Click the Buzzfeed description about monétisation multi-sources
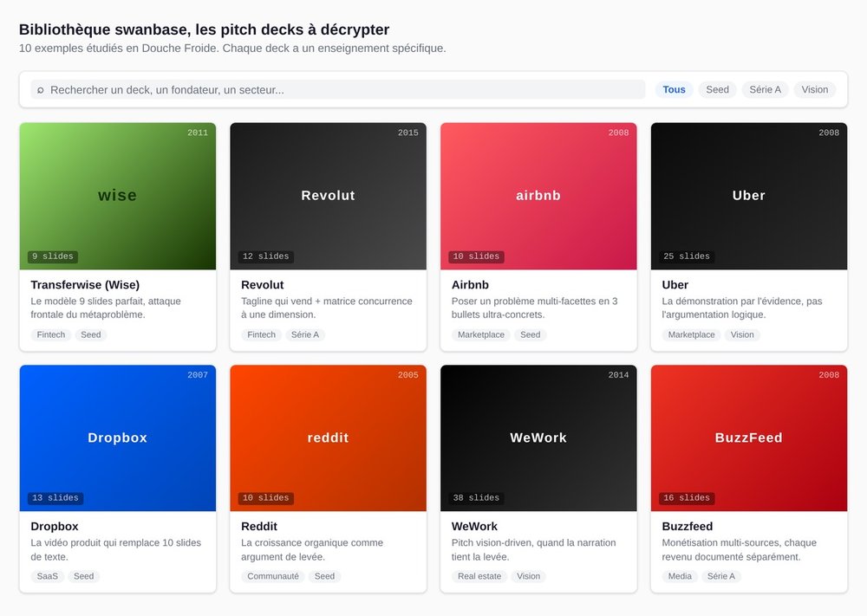867x616 pixels. click(x=740, y=549)
